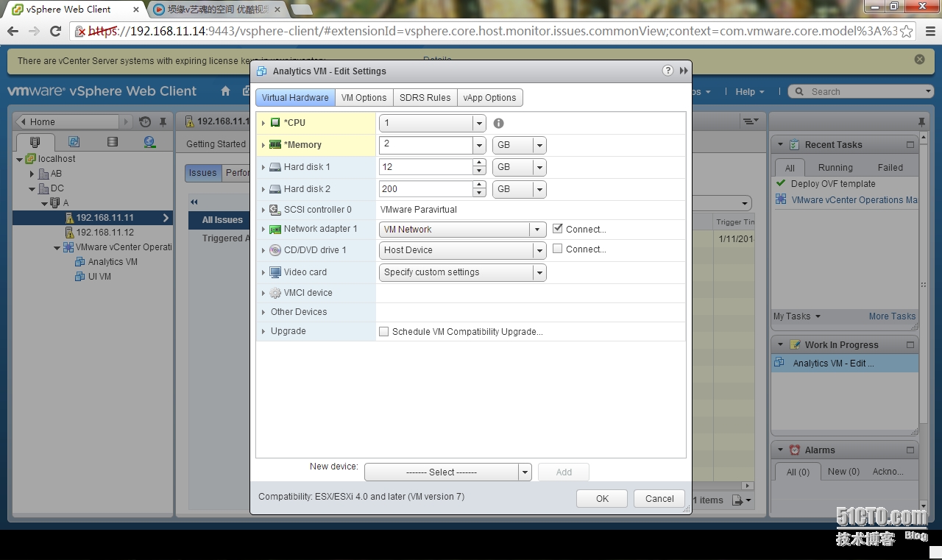Open the Host Device dropdown
Image resolution: width=942 pixels, height=560 pixels.
tap(539, 250)
